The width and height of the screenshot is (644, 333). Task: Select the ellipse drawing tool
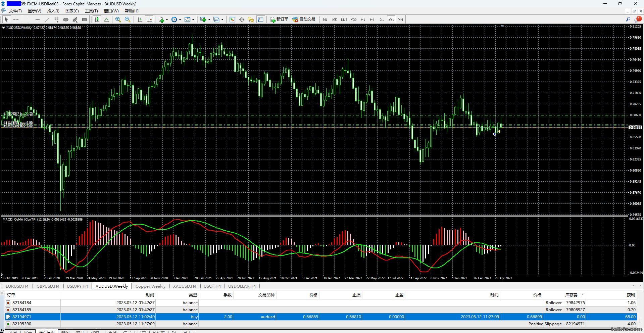[x=66, y=19]
